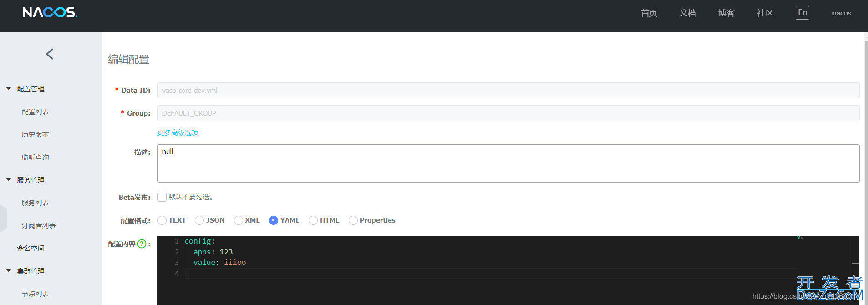This screenshot has height=305, width=868.
Task: Go back using the left chevron icon
Action: point(50,54)
